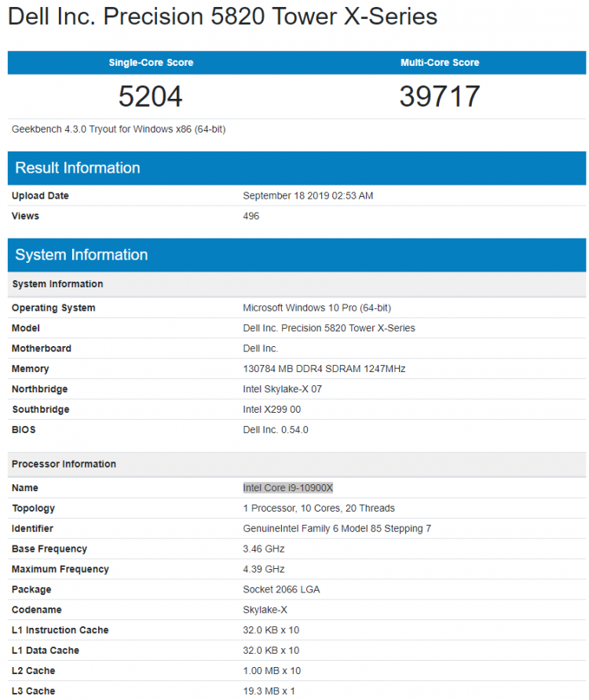Select Microsoft Windows 10 Pro (64-bit) value

coord(316,308)
